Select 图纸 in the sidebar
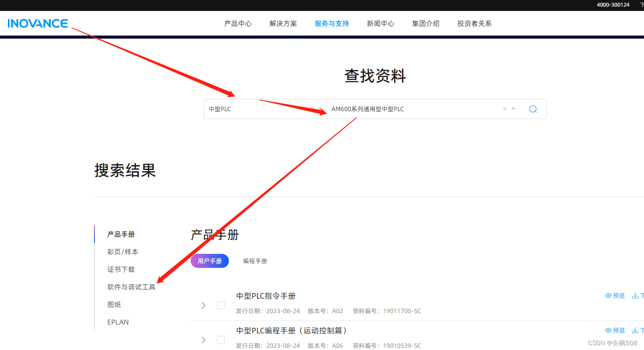644x350 pixels. (114, 305)
